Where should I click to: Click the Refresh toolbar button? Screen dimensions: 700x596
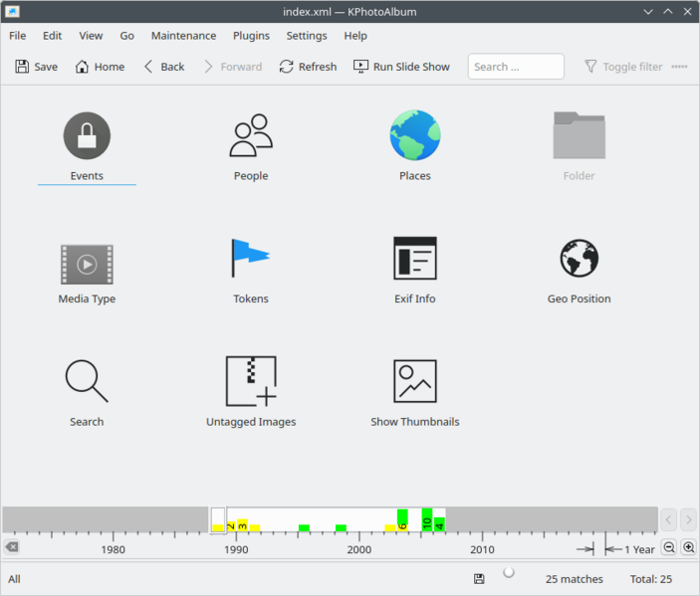308,67
